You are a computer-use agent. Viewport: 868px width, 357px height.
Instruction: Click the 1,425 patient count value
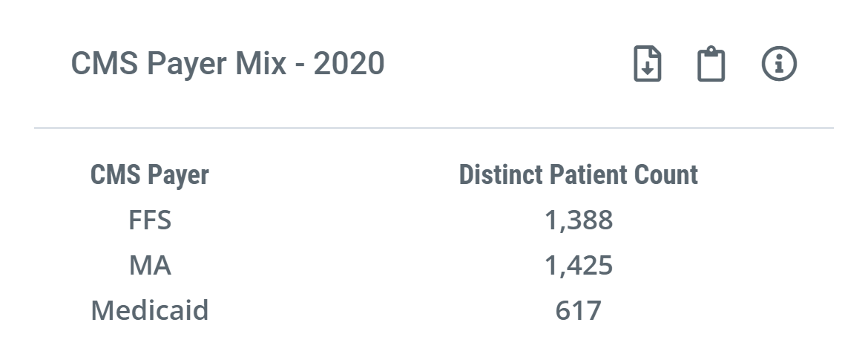point(579,266)
